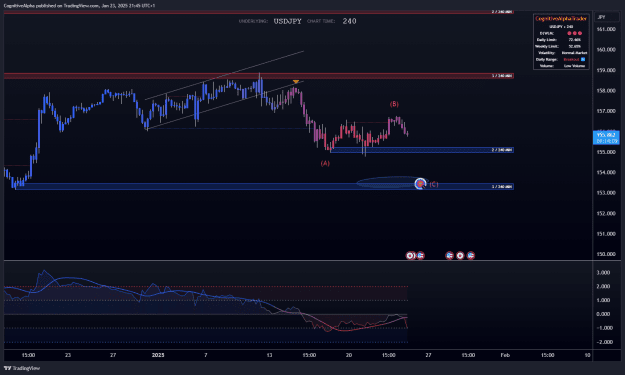Click the target icon beside the (C) label
Viewport: 625px width, 375px height.
tap(420, 184)
